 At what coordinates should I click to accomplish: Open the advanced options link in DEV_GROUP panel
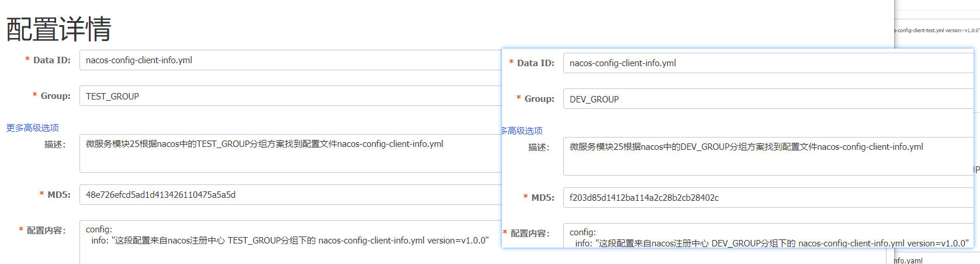[522, 131]
